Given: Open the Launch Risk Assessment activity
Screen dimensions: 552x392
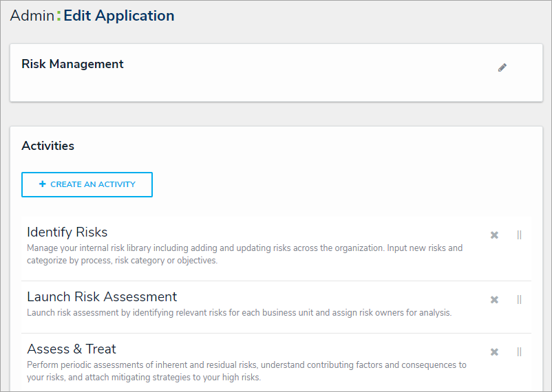Looking at the screenshot, I should pos(102,296).
